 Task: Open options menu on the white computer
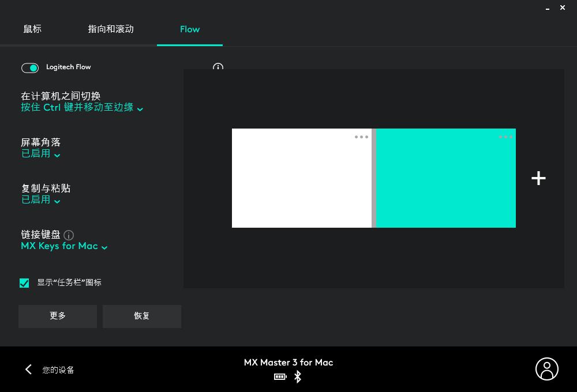(361, 137)
